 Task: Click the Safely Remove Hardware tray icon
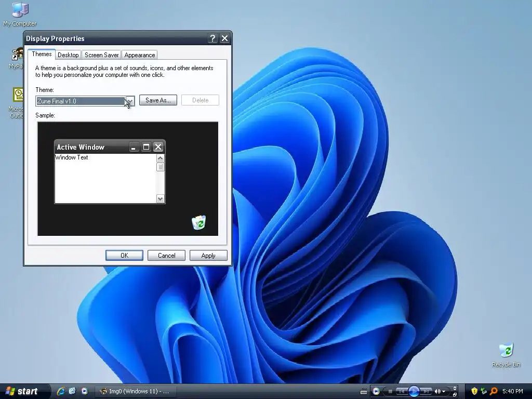tap(484, 391)
